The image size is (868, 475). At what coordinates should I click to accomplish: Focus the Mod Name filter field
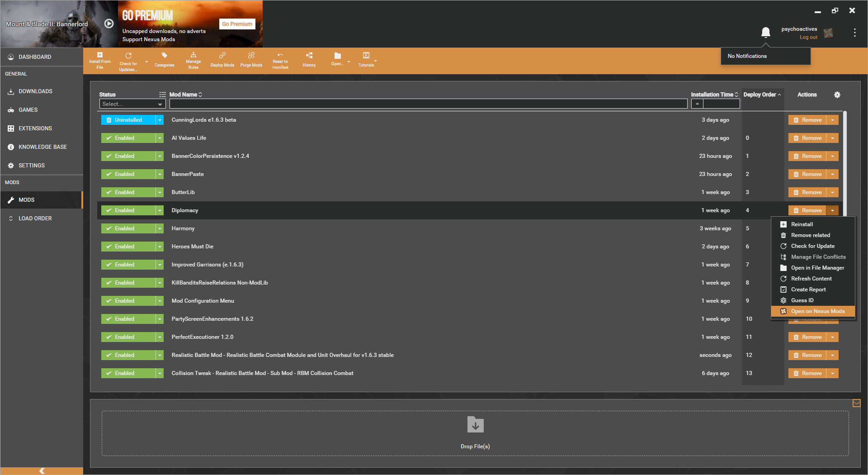click(428, 104)
